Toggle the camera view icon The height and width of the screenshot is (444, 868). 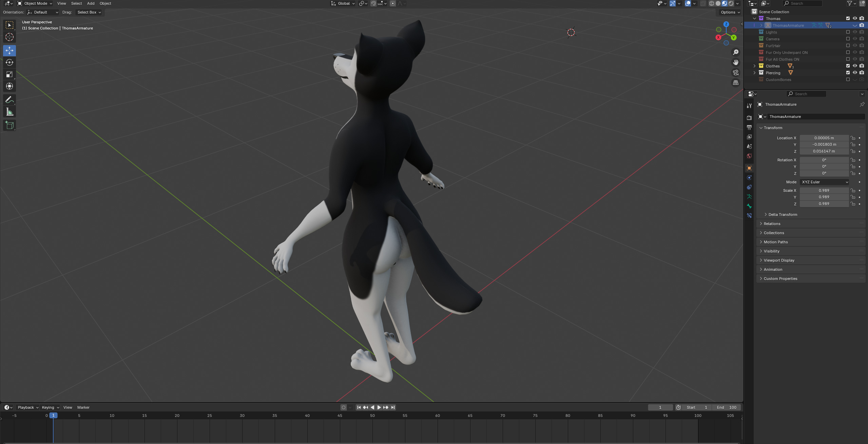coord(735,73)
